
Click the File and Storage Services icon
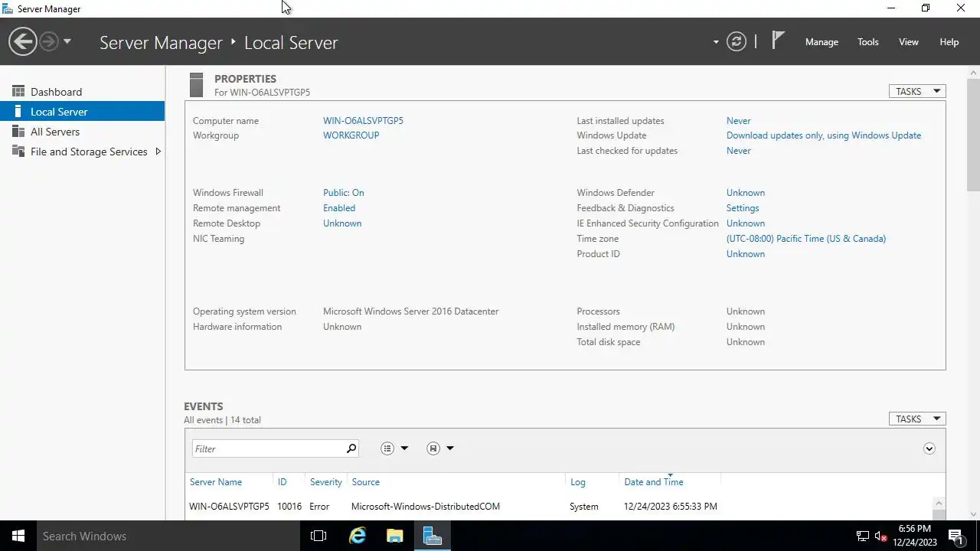click(18, 151)
